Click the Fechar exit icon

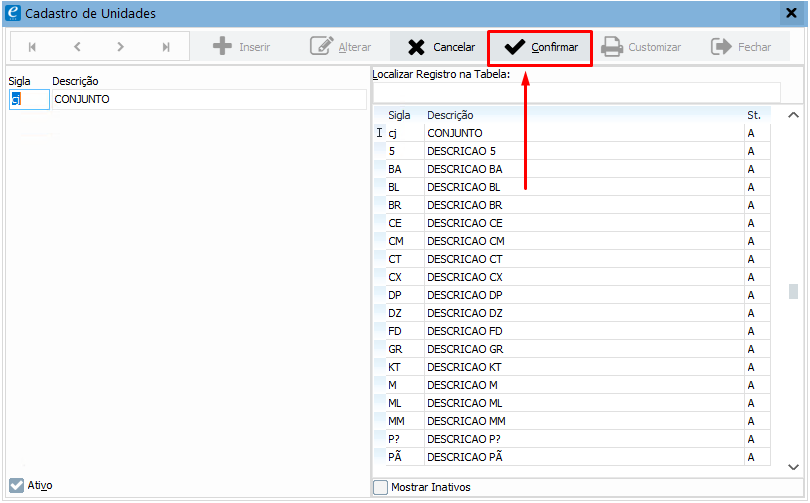point(720,47)
